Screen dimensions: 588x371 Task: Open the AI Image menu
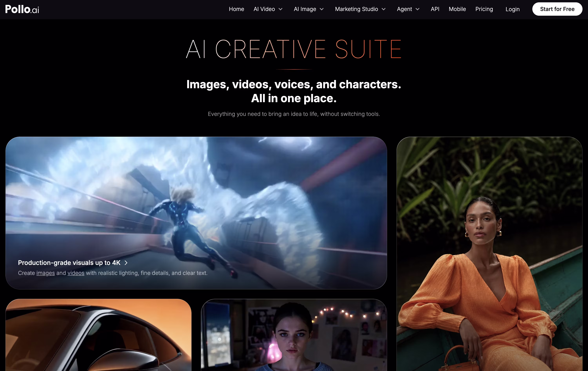305,9
